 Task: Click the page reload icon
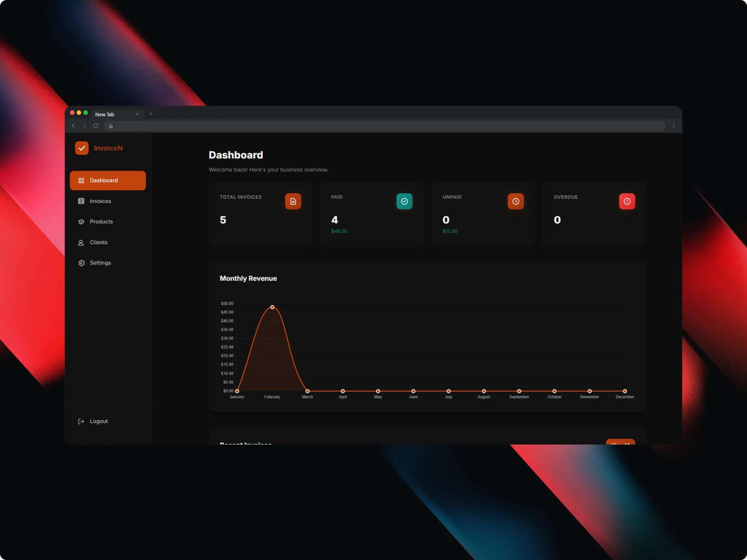[96, 126]
